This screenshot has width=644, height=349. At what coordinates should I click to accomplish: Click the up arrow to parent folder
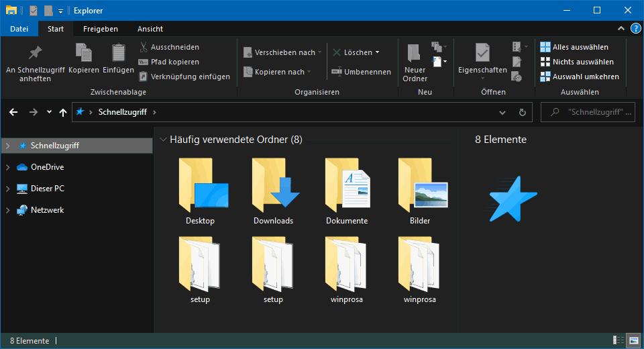(63, 113)
